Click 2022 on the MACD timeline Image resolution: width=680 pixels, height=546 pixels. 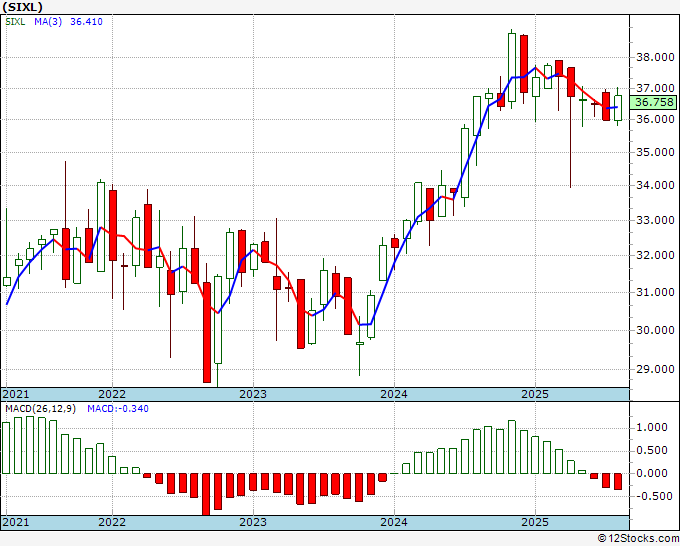click(x=112, y=522)
